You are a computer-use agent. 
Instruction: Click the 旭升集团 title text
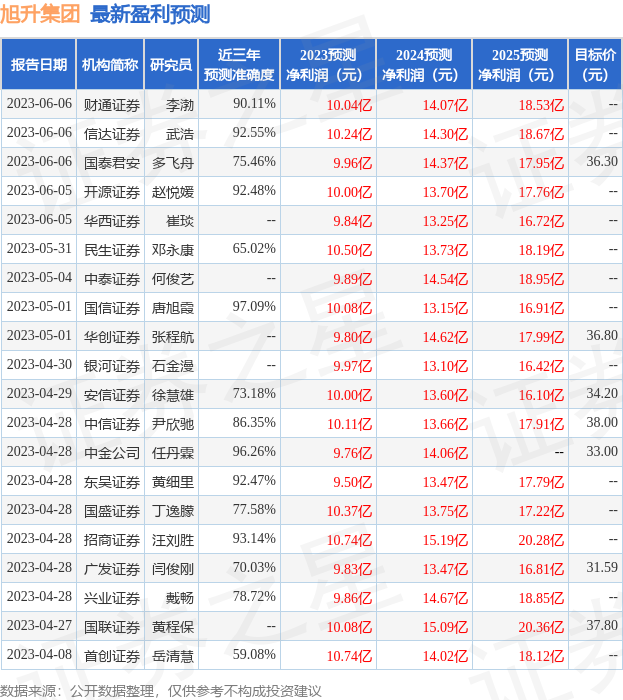point(40,13)
